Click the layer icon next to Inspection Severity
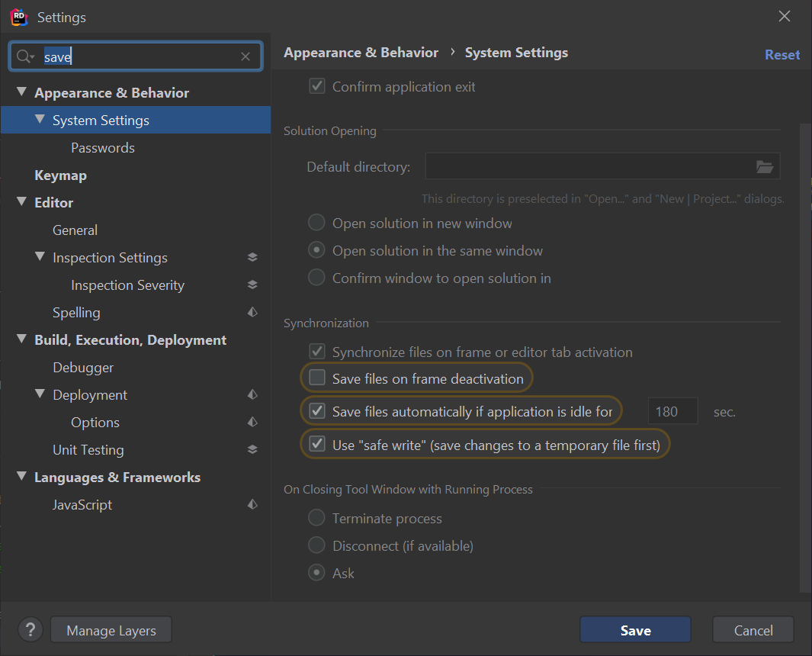 click(252, 285)
